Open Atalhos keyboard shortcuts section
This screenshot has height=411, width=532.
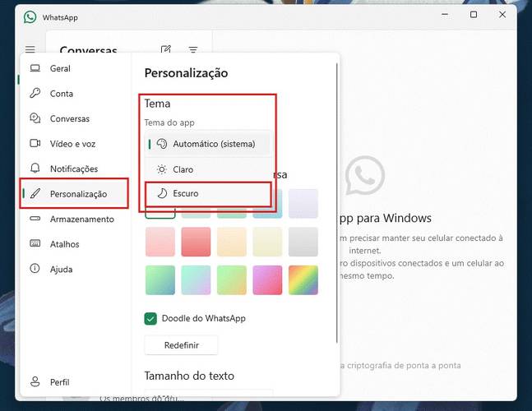point(74,244)
